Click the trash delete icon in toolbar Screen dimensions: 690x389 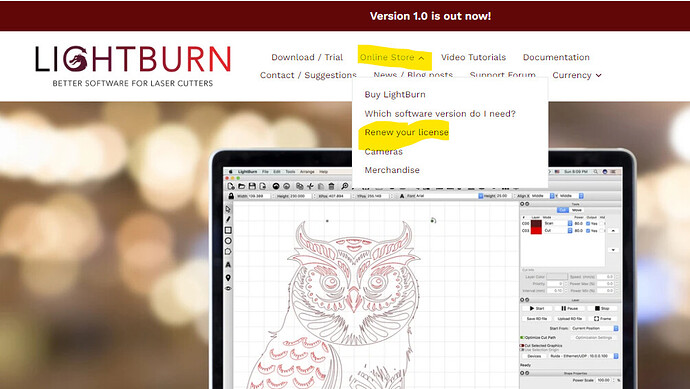[x=332, y=186]
